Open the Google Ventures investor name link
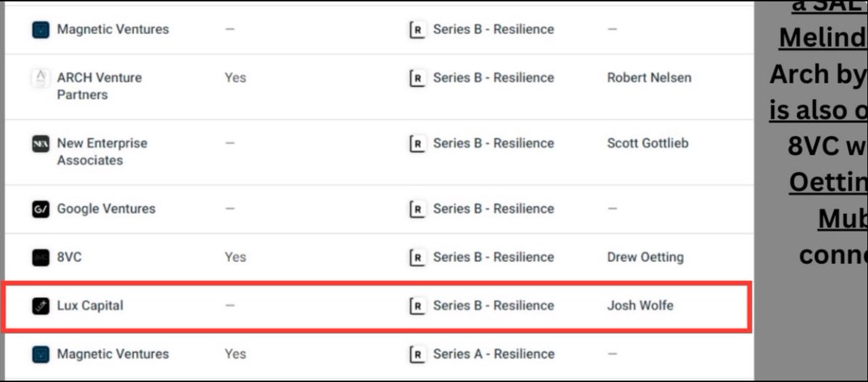 [x=106, y=208]
